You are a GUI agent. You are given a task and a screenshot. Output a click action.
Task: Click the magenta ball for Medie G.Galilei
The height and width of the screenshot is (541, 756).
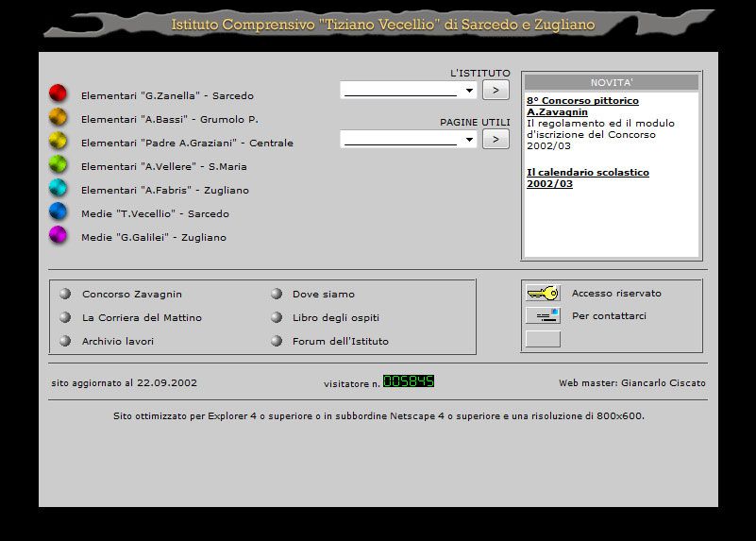click(58, 235)
